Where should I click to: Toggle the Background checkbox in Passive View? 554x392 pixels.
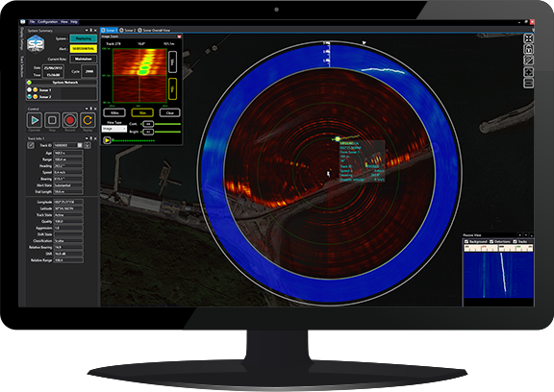coord(466,242)
